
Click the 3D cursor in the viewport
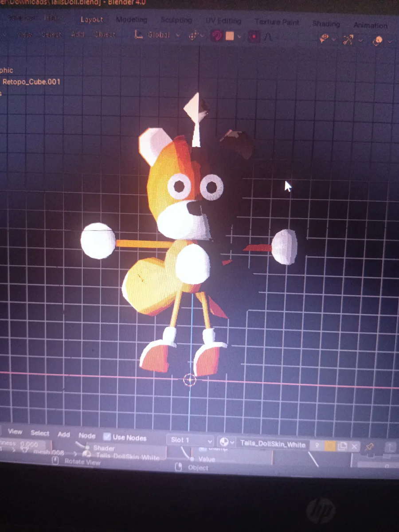(190, 379)
